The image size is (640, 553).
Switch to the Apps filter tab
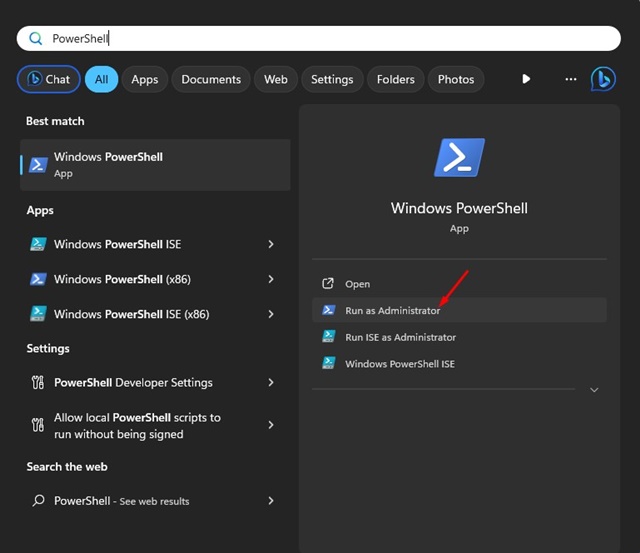pos(145,79)
